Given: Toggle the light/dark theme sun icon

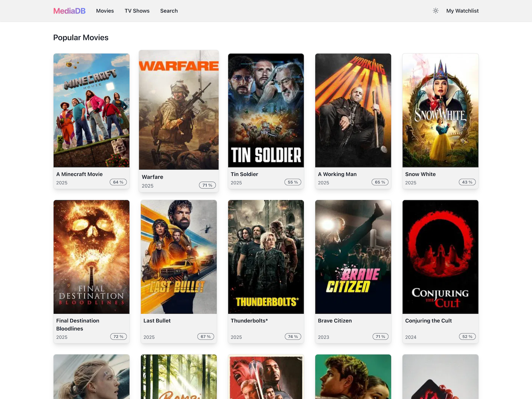Looking at the screenshot, I should point(436,11).
